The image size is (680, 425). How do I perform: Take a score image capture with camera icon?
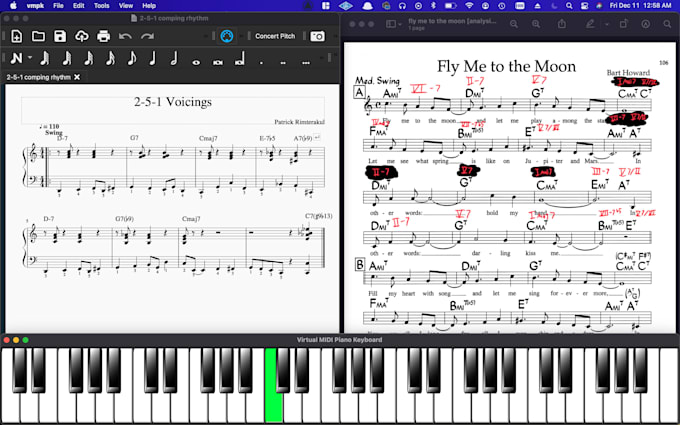[317, 36]
